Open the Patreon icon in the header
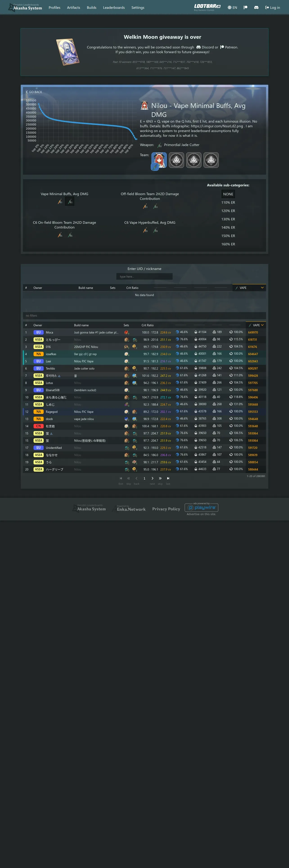 [246, 7]
